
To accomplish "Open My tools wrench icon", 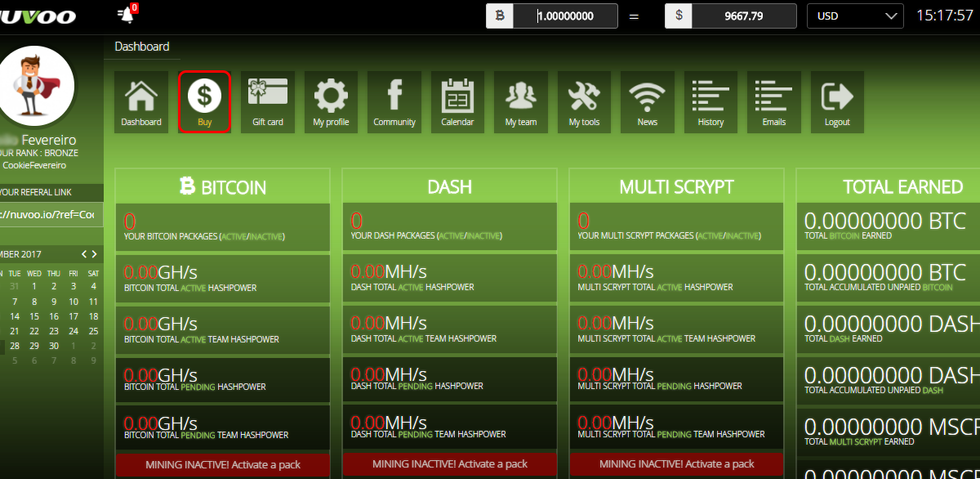I will pyautogui.click(x=584, y=102).
